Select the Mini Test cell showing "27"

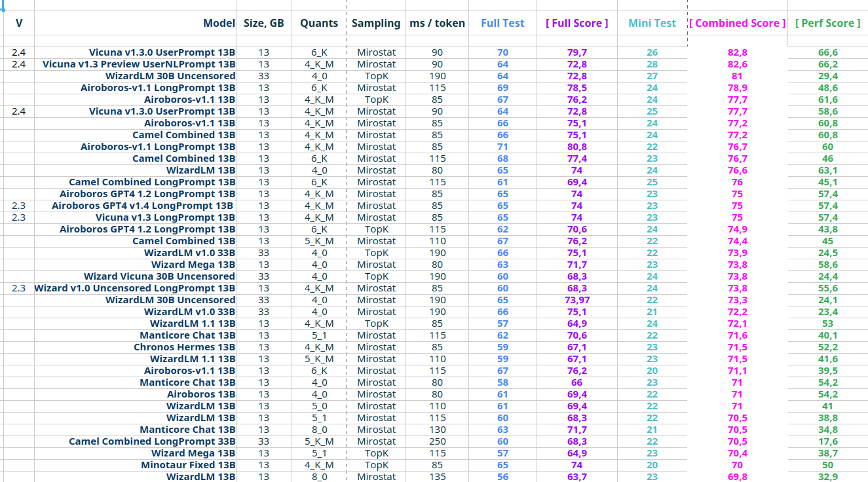click(x=652, y=76)
